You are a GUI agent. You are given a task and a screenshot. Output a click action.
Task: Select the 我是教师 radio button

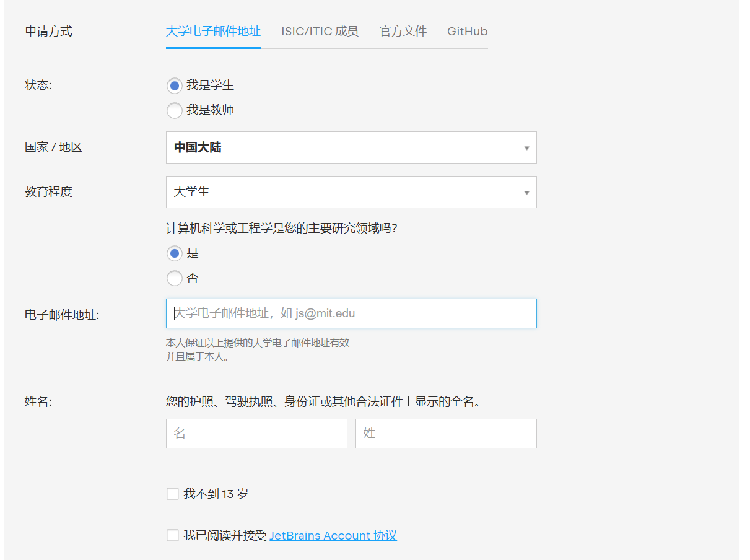175,110
